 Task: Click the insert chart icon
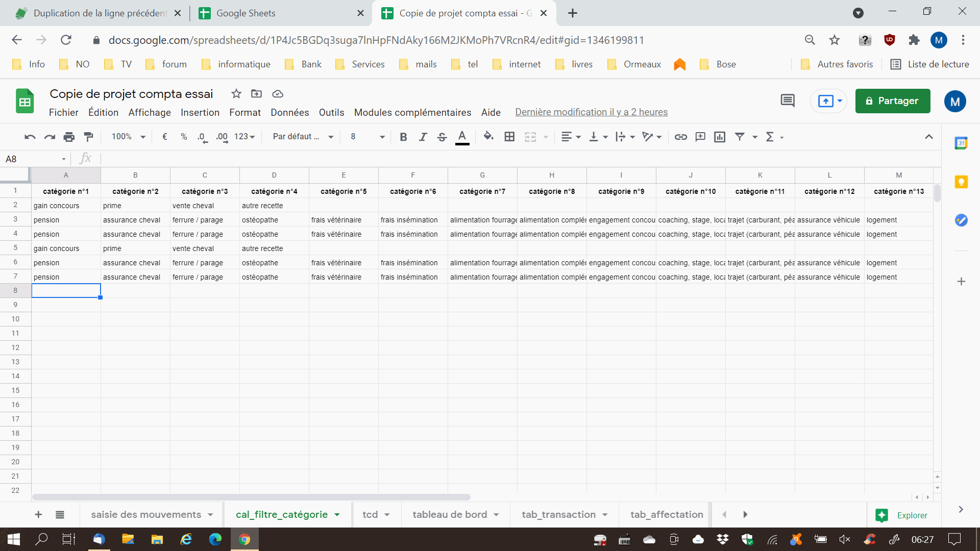(x=720, y=137)
